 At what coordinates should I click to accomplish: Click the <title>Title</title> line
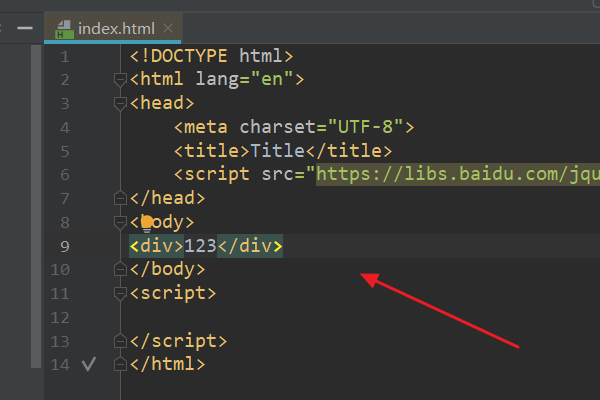click(x=283, y=151)
